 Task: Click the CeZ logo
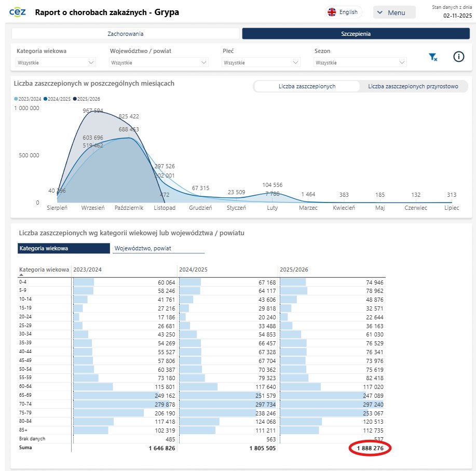tap(17, 12)
